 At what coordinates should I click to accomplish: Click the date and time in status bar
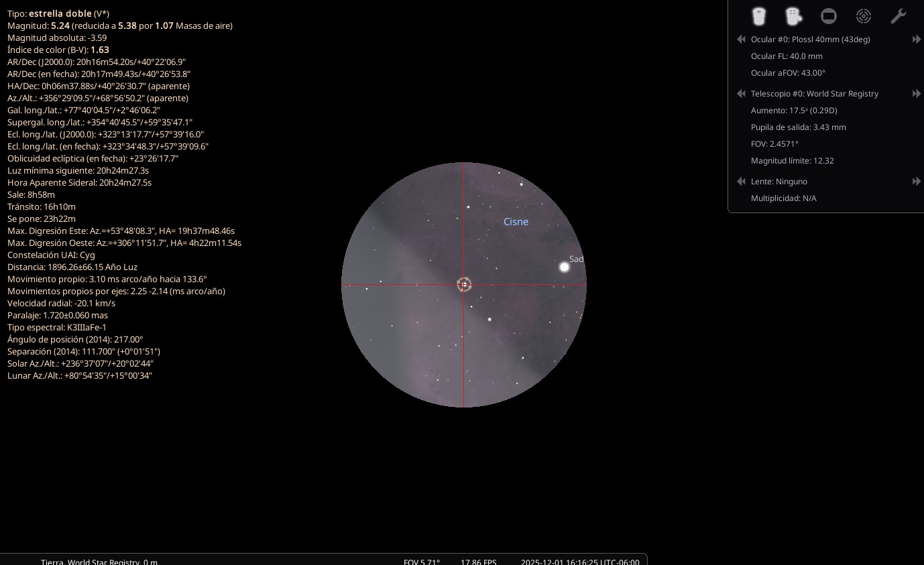pyautogui.click(x=580, y=562)
